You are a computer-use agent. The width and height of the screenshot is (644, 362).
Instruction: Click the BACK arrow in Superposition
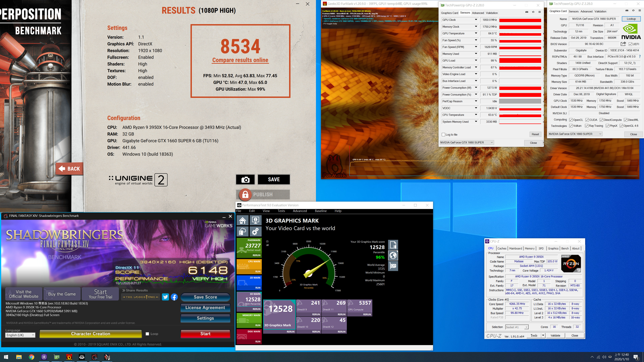69,169
